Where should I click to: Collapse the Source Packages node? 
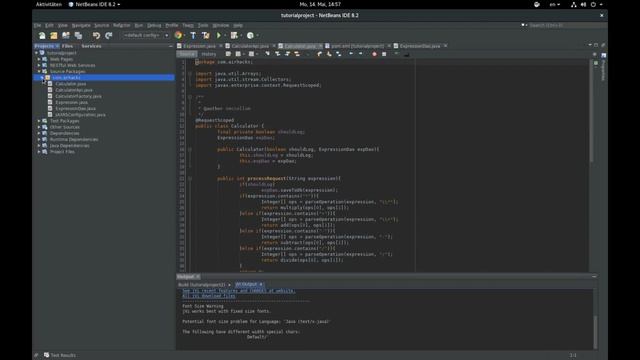(39, 71)
